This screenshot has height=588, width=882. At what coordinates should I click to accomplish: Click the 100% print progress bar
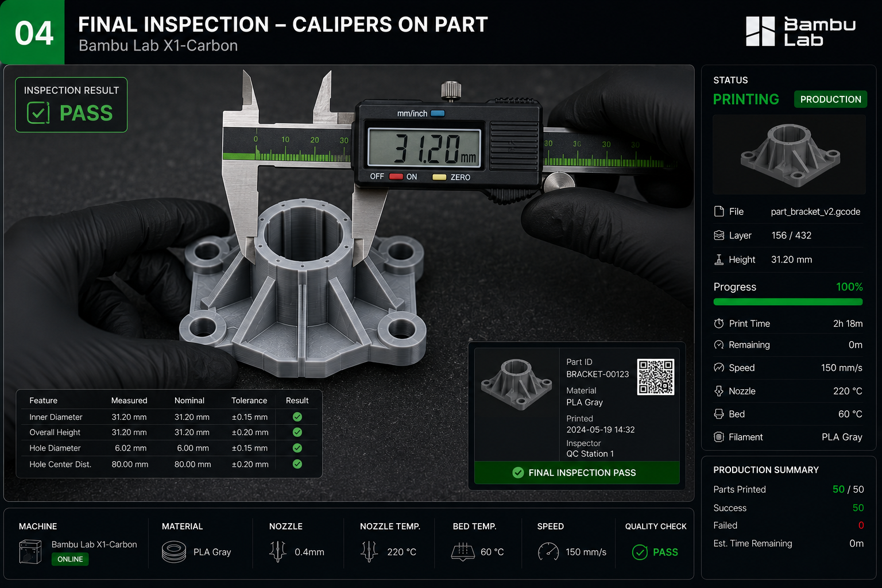click(788, 302)
